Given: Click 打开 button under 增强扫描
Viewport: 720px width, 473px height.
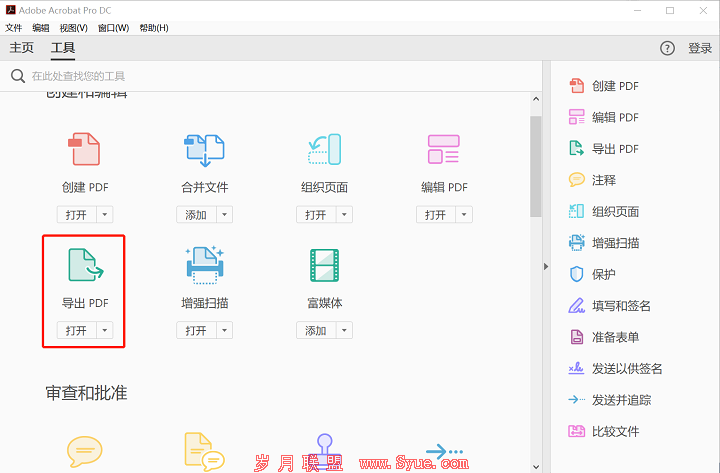Looking at the screenshot, I should click(x=197, y=330).
